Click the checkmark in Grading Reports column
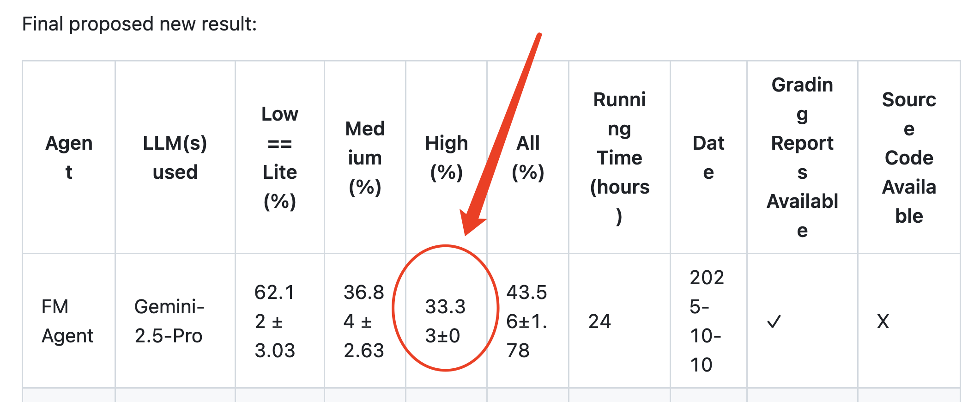The width and height of the screenshot is (980, 402). tap(774, 322)
